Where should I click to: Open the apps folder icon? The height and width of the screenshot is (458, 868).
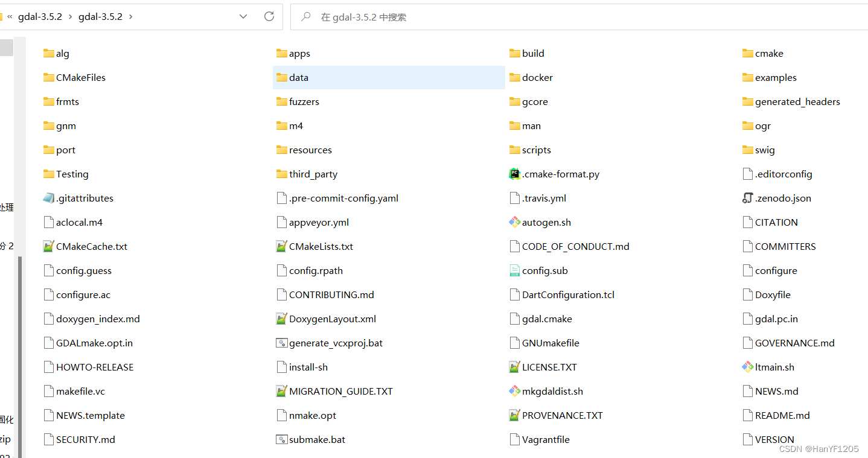point(282,53)
